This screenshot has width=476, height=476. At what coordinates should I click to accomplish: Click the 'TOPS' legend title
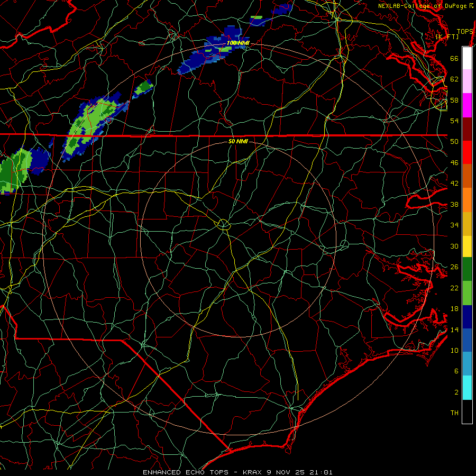[465, 32]
